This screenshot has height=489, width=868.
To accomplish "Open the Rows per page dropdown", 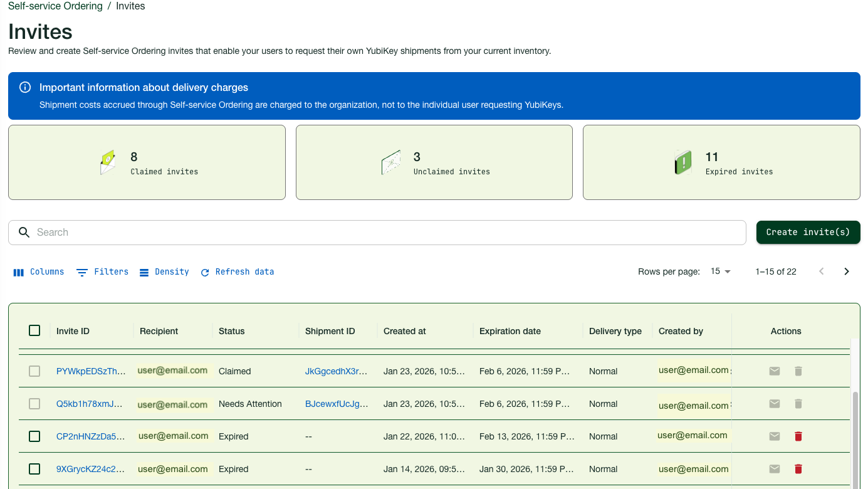I will click(x=721, y=271).
